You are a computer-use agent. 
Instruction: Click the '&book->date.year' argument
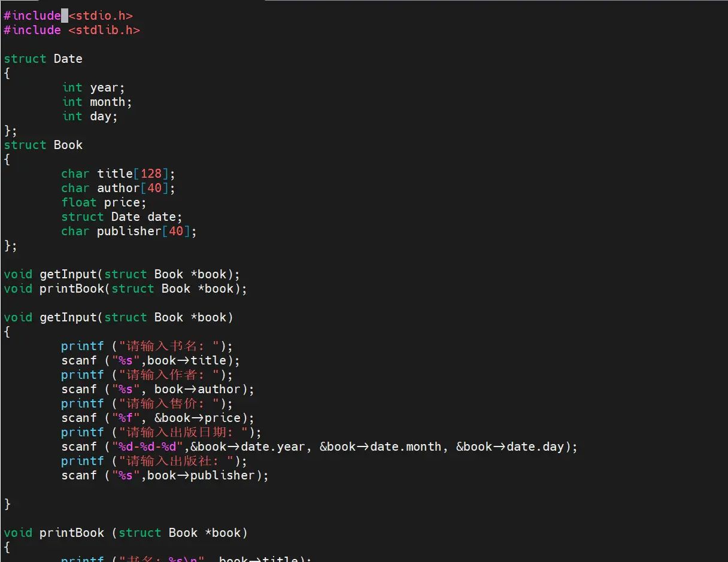click(x=248, y=446)
